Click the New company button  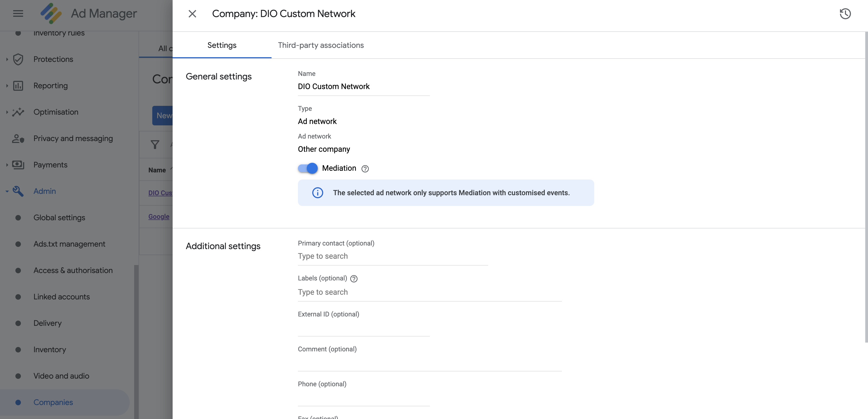(162, 116)
